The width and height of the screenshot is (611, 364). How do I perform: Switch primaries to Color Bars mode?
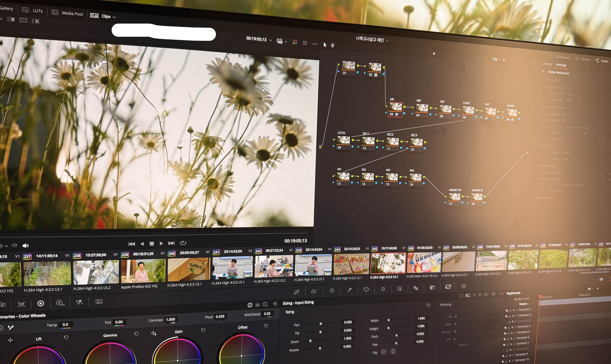[x=258, y=305]
